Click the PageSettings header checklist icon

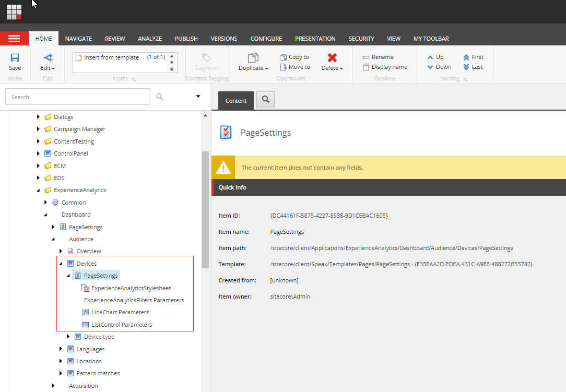tap(226, 133)
